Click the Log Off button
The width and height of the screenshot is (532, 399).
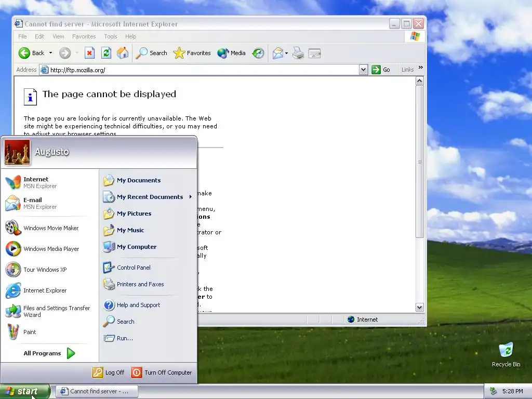[x=108, y=373]
